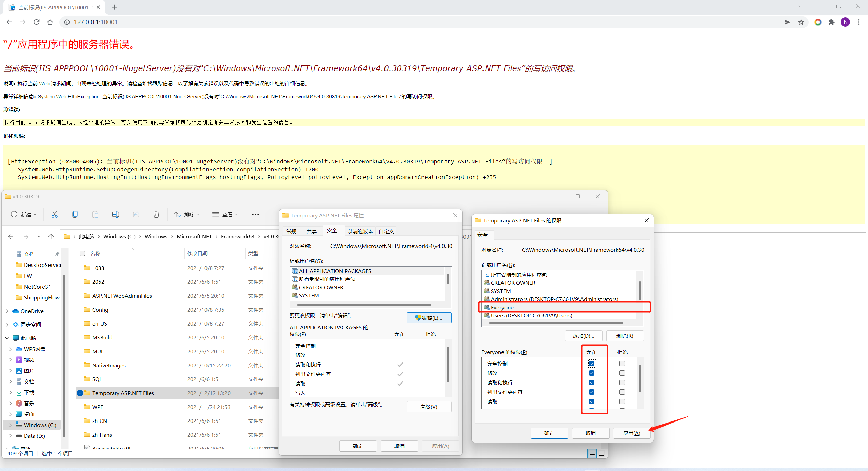The image size is (868, 471).
Task: Click the colorful circle extension icon
Action: pos(818,22)
